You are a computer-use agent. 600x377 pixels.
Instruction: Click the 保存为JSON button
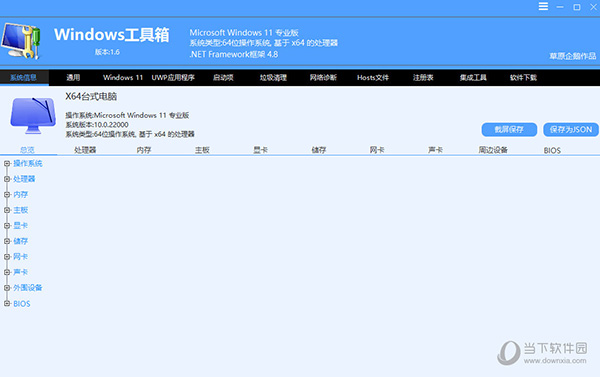click(x=571, y=129)
